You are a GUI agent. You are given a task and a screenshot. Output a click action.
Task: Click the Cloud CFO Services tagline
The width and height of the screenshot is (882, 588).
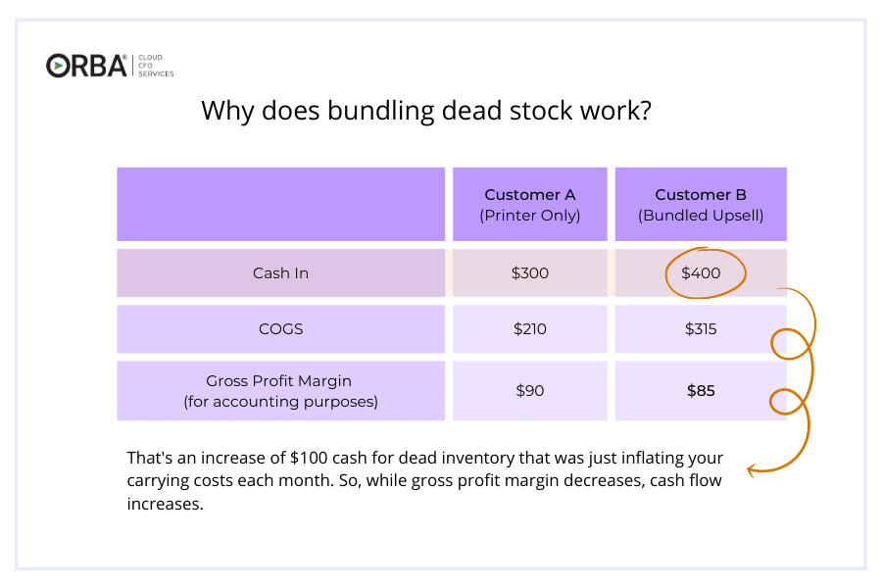156,66
